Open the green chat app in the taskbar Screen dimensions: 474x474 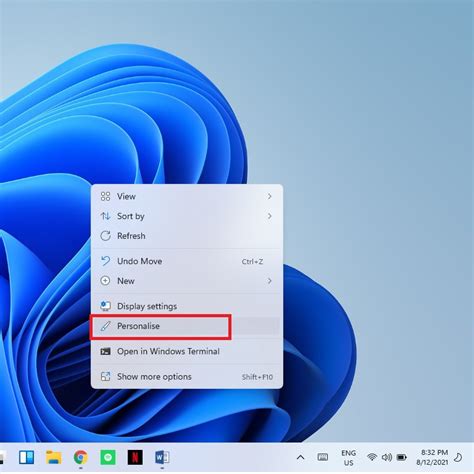[108, 457]
